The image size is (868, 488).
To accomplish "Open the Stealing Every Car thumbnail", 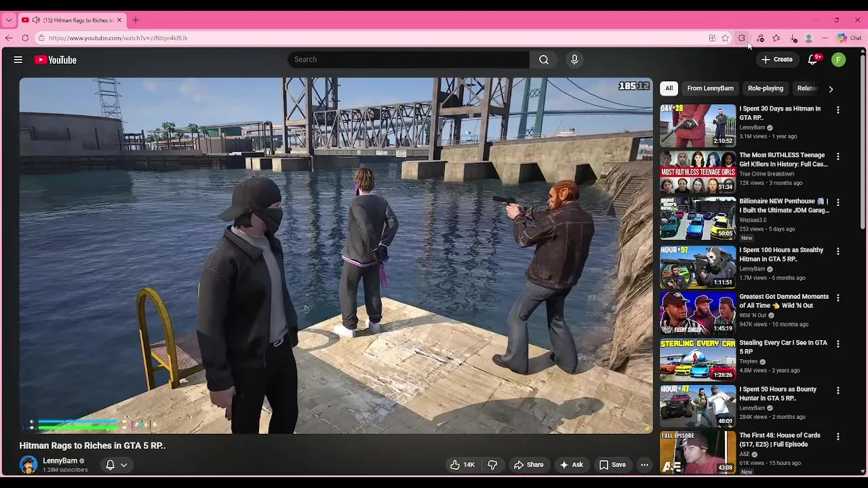I will (x=698, y=360).
